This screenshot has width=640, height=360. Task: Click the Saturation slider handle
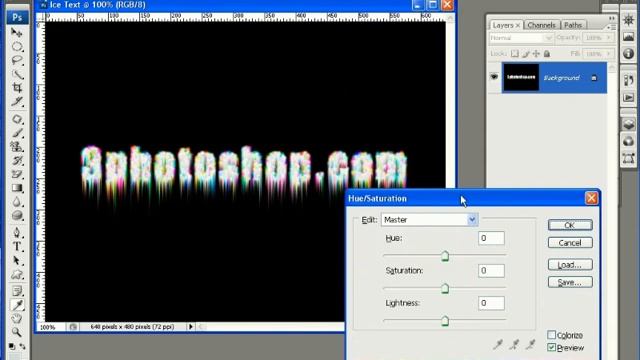pos(445,289)
